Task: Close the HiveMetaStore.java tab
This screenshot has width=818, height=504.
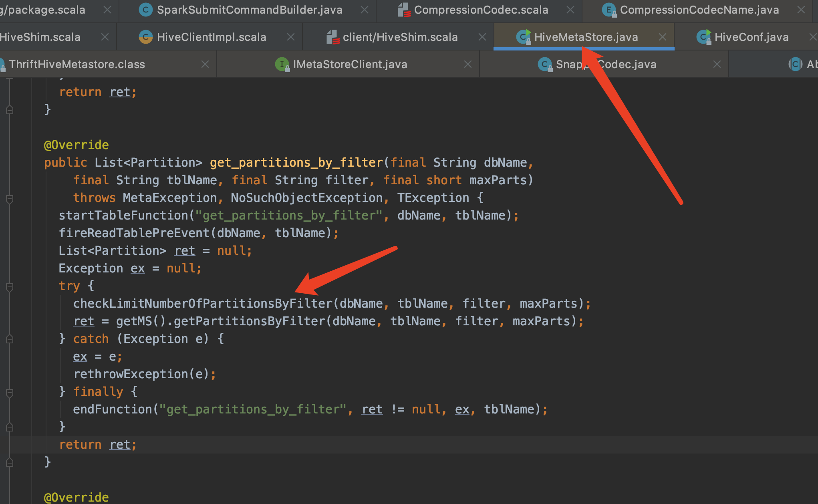Action: pos(663,37)
